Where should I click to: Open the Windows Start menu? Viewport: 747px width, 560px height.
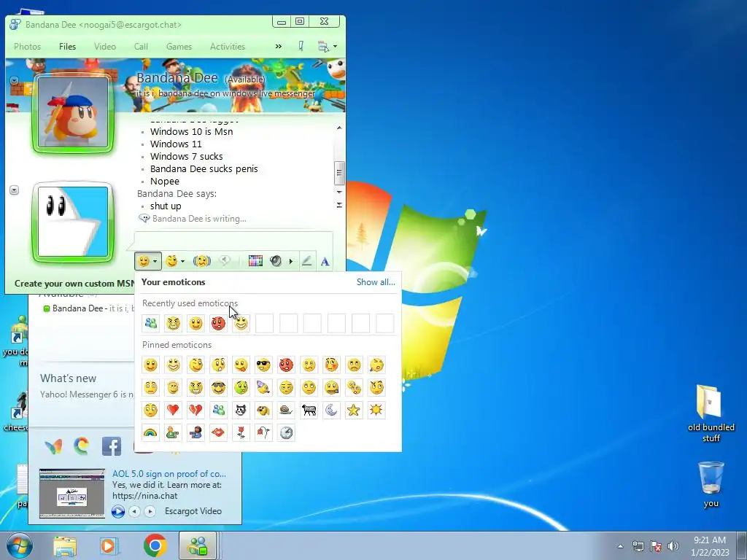(20, 545)
